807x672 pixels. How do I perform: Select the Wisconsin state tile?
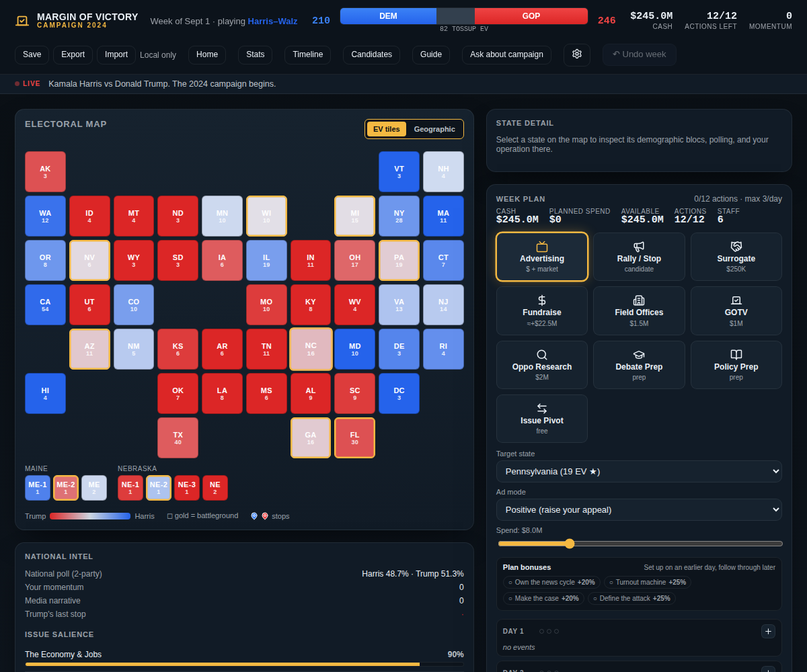tap(266, 216)
